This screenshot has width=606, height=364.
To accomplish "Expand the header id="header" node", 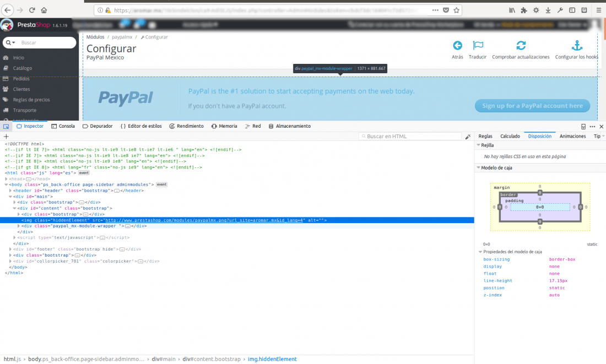I will (10, 191).
